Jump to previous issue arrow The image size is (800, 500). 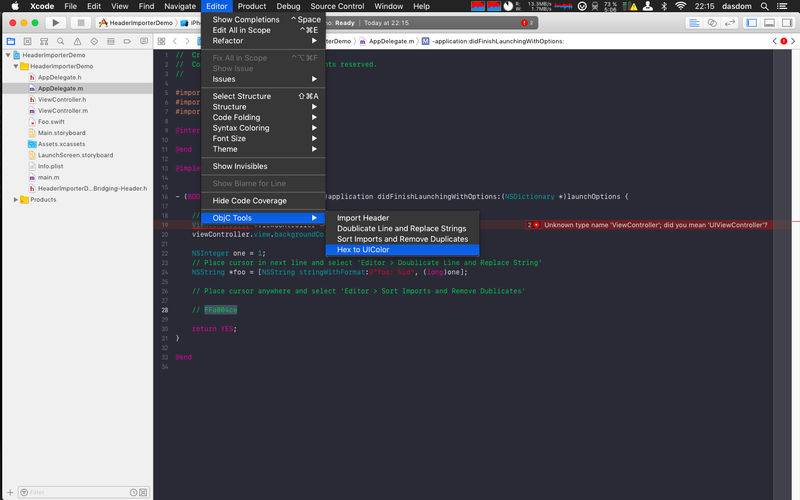coord(774,41)
